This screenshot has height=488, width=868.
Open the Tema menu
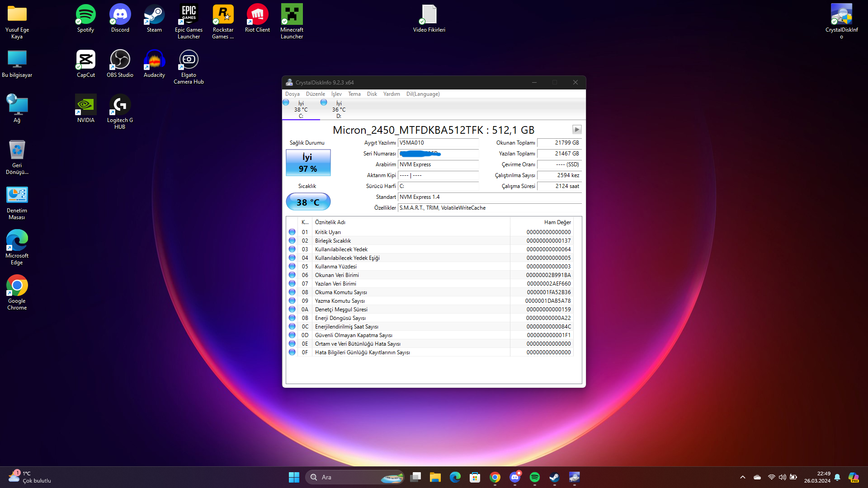[x=354, y=94]
